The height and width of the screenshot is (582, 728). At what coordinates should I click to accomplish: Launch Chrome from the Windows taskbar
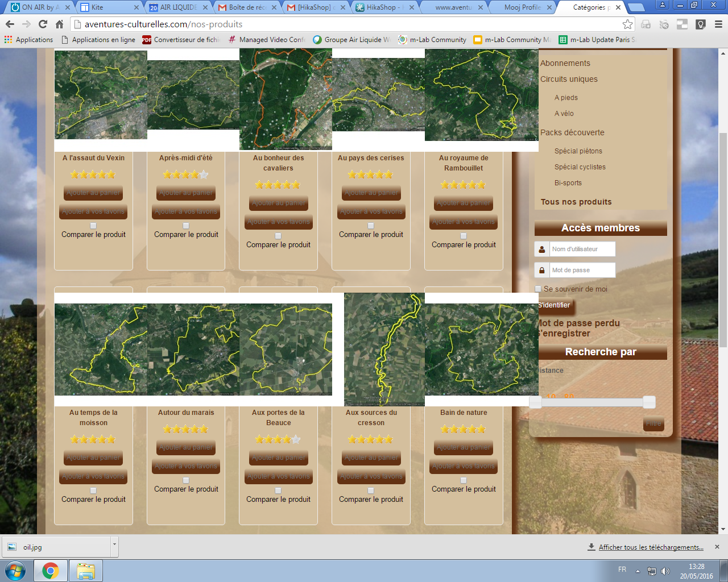pyautogui.click(x=51, y=571)
